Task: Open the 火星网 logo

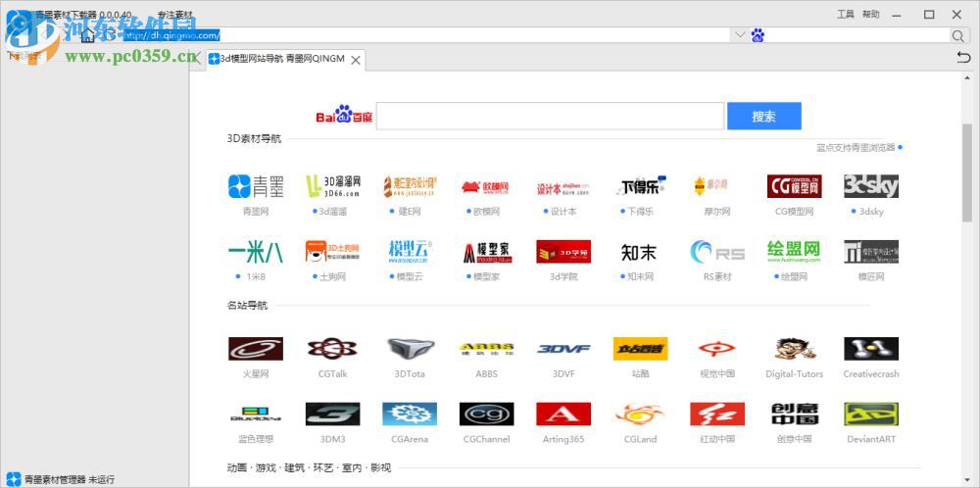Action: click(256, 349)
